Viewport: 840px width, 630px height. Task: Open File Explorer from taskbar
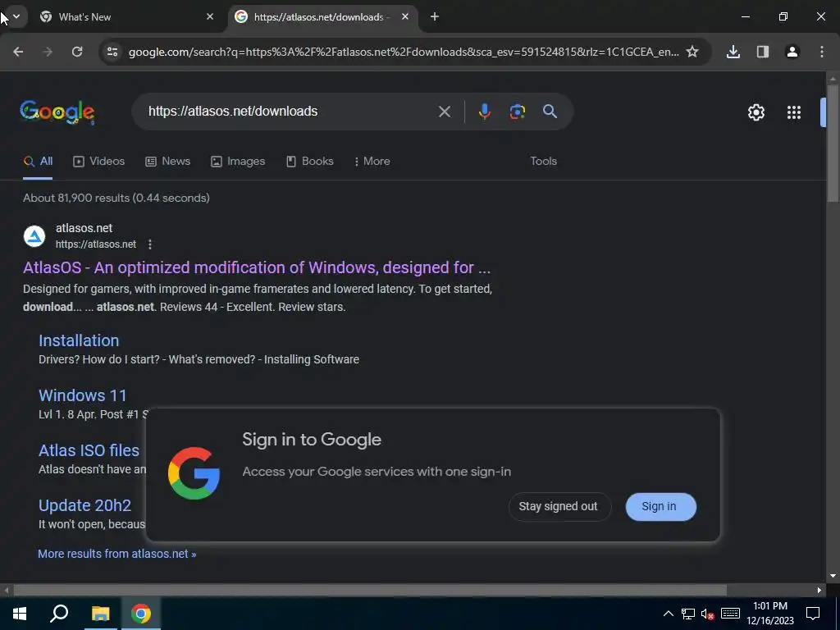click(100, 614)
